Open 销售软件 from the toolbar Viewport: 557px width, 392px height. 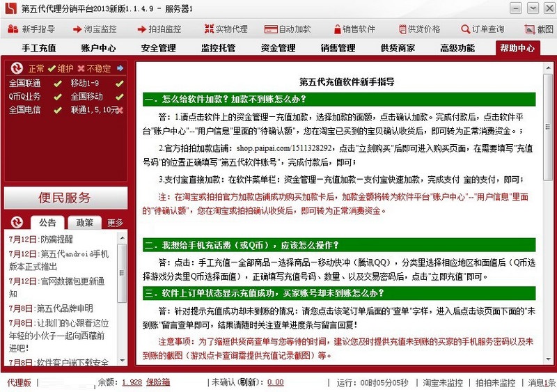coord(354,29)
